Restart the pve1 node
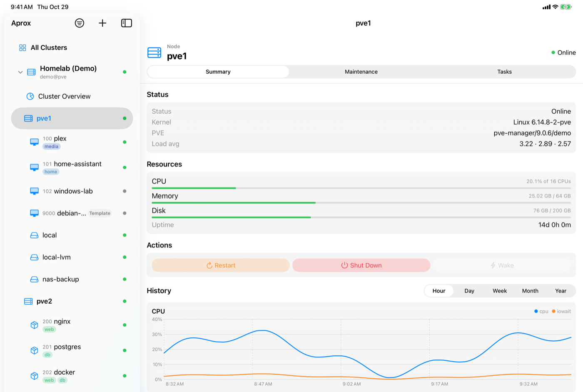Screen dimensions: 583x392 [221, 265]
